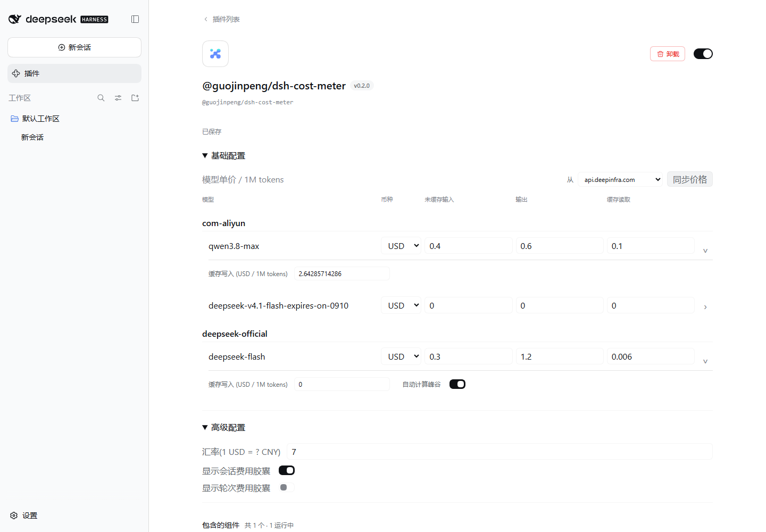This screenshot has width=766, height=532.
Task: Open currency dropdown for deepseek-flash
Action: click(x=401, y=356)
